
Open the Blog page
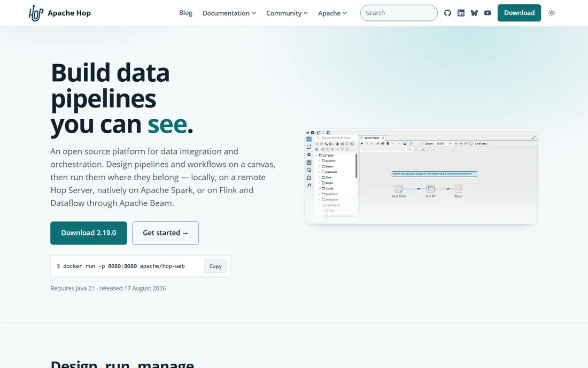tap(185, 13)
